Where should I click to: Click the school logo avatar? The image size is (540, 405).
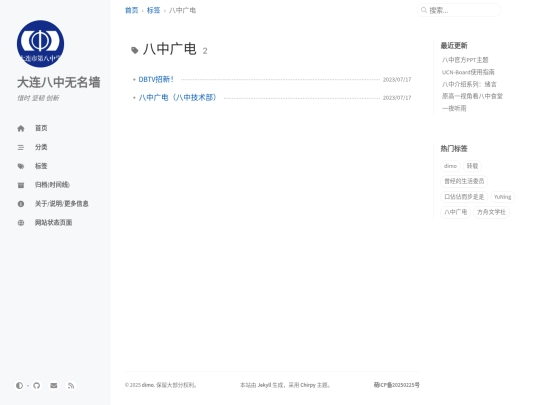coord(40,44)
